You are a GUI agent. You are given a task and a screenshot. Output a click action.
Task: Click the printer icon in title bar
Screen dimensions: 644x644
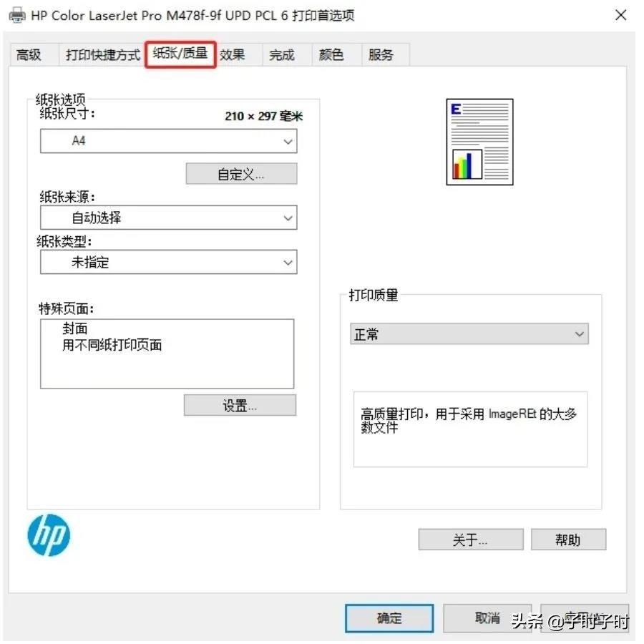17,16
